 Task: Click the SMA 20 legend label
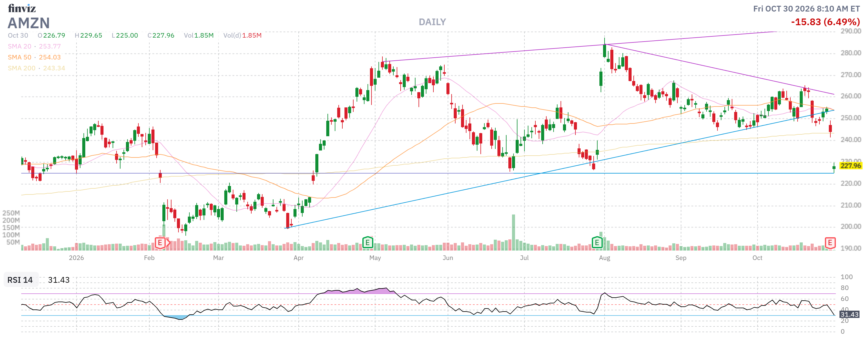pyautogui.click(x=19, y=46)
